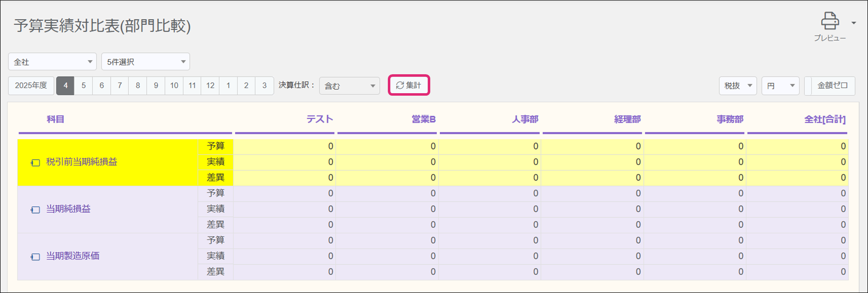Image resolution: width=868 pixels, height=293 pixels.
Task: Click the 2025年度 fiscal year button
Action: 31,86
